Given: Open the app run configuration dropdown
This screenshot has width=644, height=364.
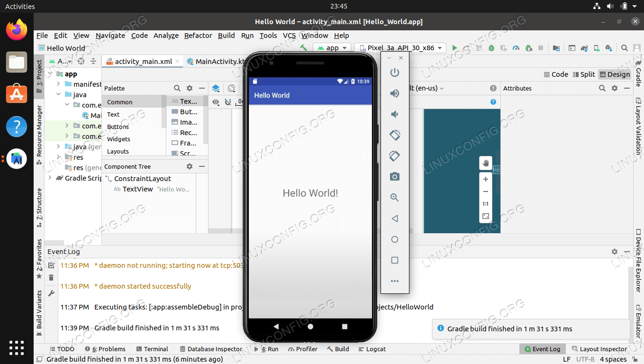Looking at the screenshot, I should click(332, 48).
